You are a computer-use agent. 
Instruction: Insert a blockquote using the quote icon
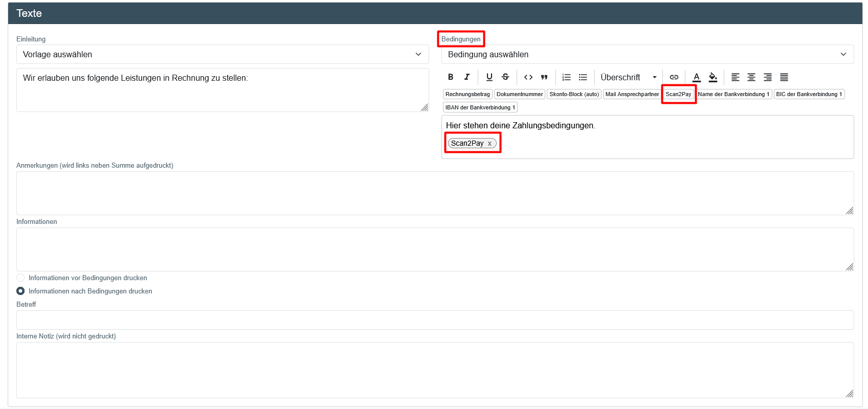(x=544, y=77)
